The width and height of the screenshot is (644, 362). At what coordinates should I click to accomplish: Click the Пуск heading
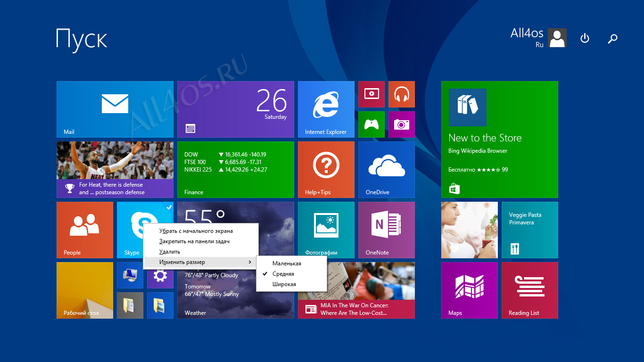click(82, 39)
